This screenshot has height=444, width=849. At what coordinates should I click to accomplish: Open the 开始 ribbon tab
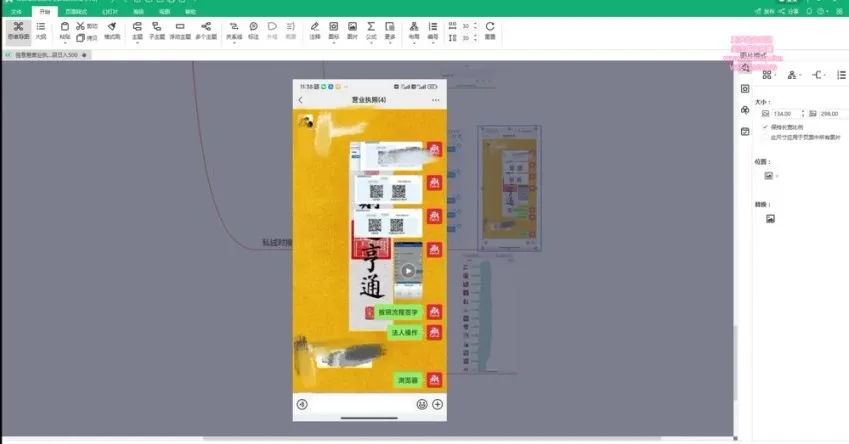click(x=41, y=11)
